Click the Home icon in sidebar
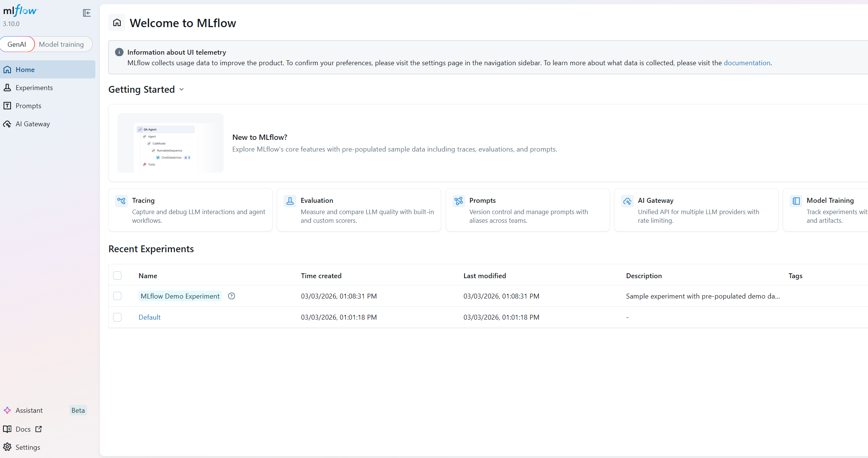The width and height of the screenshot is (868, 458). (x=7, y=70)
